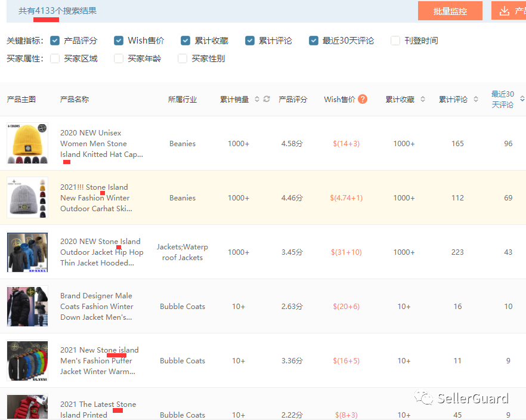The image size is (526, 420).
Task: Open '2021 New Stone island Men's' product
Action: pyautogui.click(x=99, y=361)
